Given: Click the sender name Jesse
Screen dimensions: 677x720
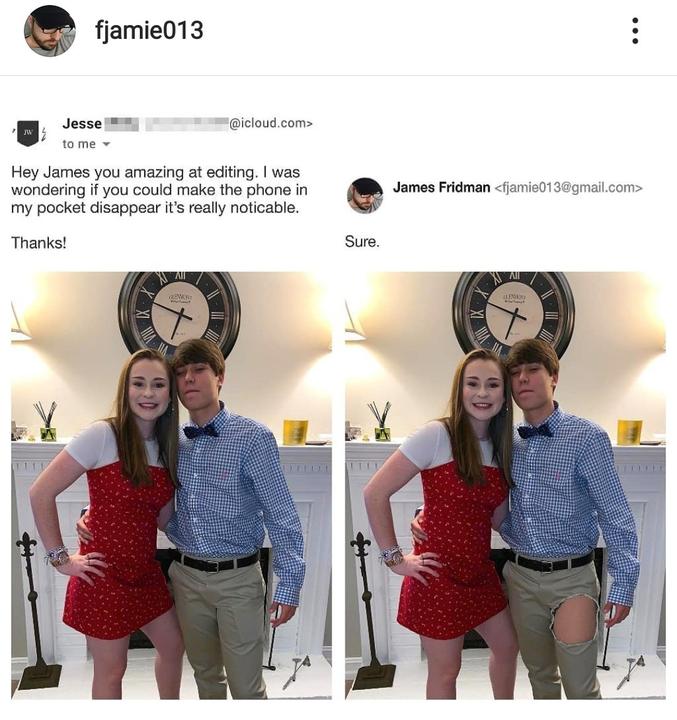Looking at the screenshot, I should point(82,124).
